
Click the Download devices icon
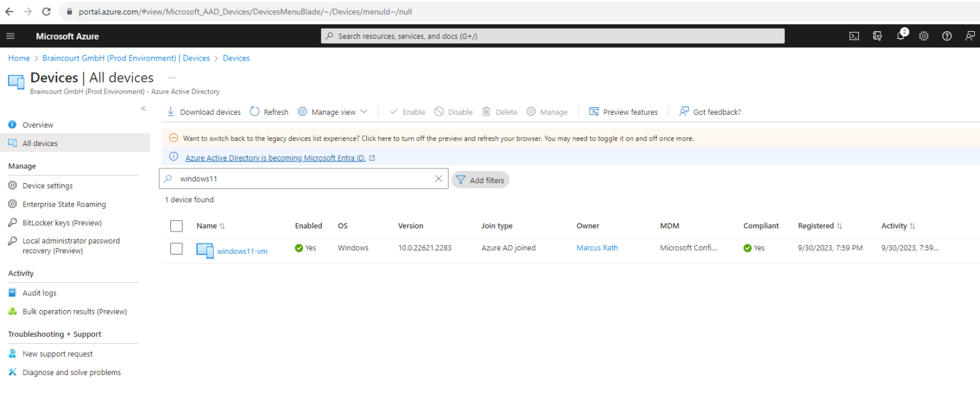pyautogui.click(x=170, y=112)
